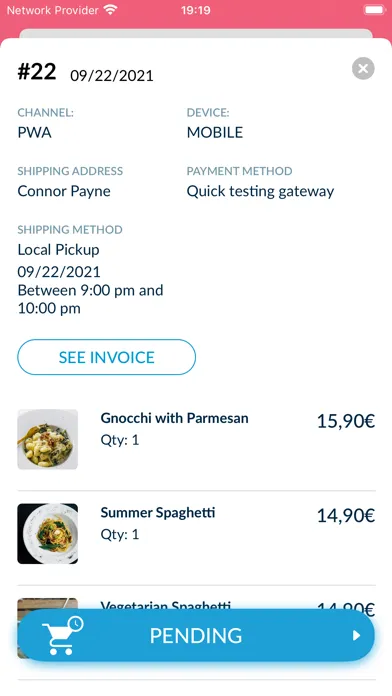Select the Gnocchi with Parmesan item name
392x696 pixels.
[174, 418]
